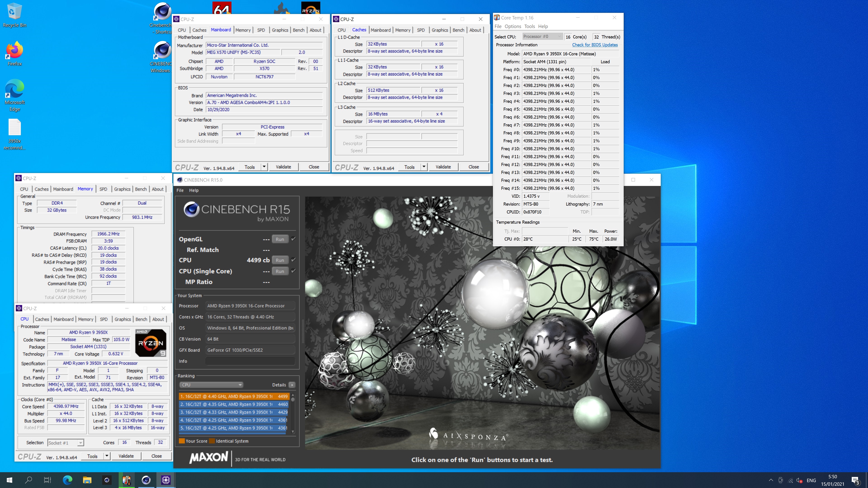This screenshot has width=868, height=488.
Task: Run the CPU benchmark
Action: point(280,260)
